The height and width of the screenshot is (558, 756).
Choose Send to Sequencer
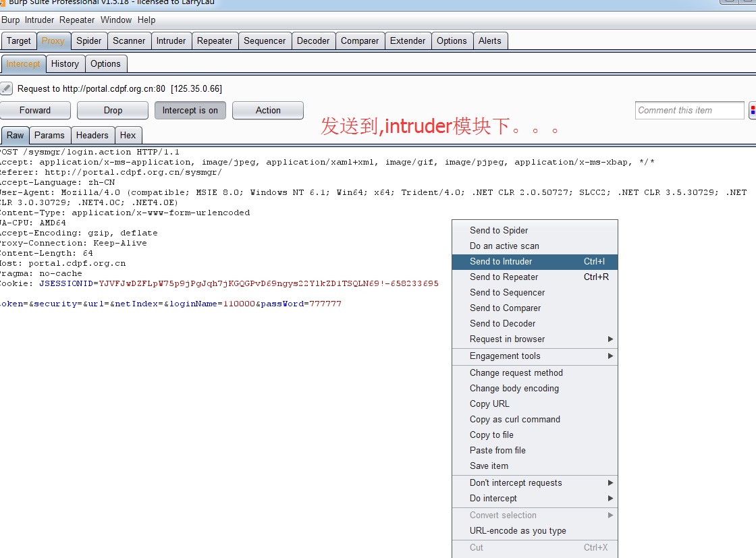pyautogui.click(x=535, y=292)
